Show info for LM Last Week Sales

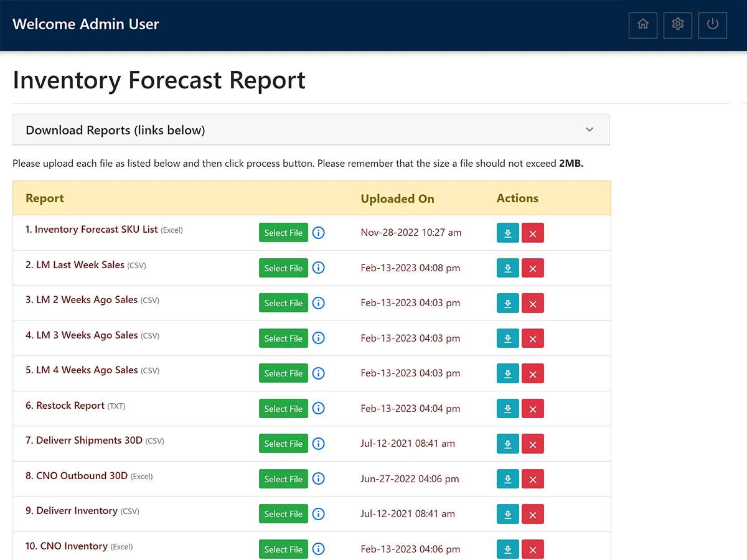tap(319, 268)
